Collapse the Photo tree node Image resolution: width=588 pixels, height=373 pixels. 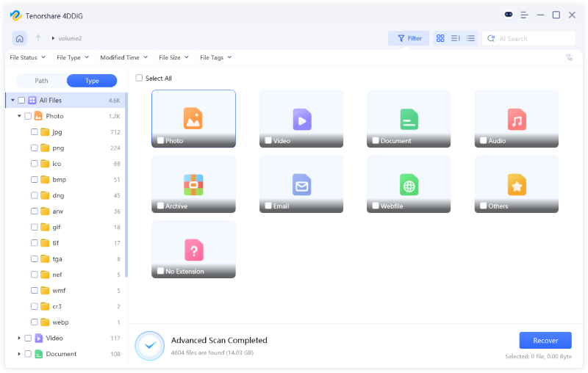pos(19,116)
